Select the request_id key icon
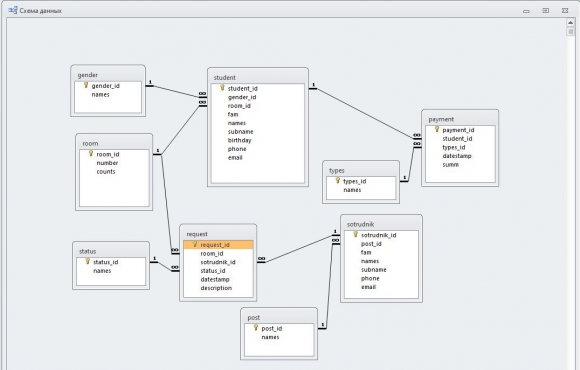 [x=195, y=244]
